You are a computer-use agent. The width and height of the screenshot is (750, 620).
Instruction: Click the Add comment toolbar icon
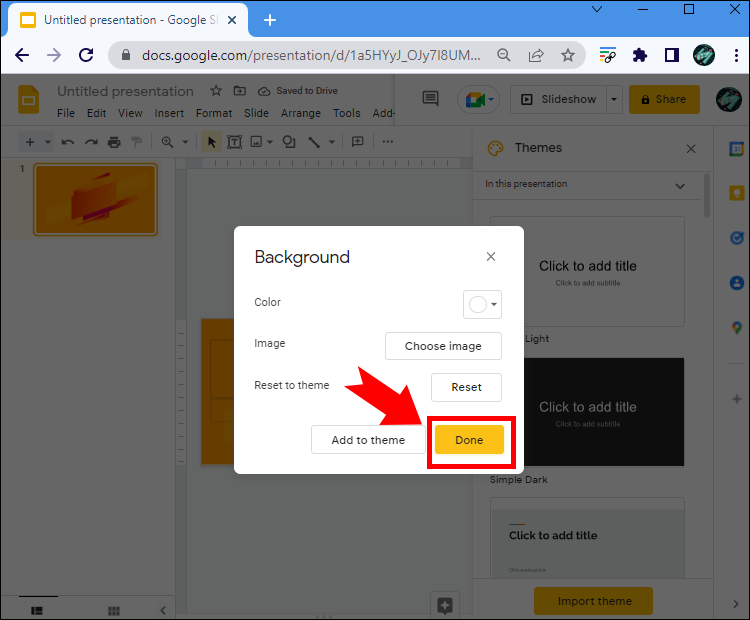pos(358,142)
